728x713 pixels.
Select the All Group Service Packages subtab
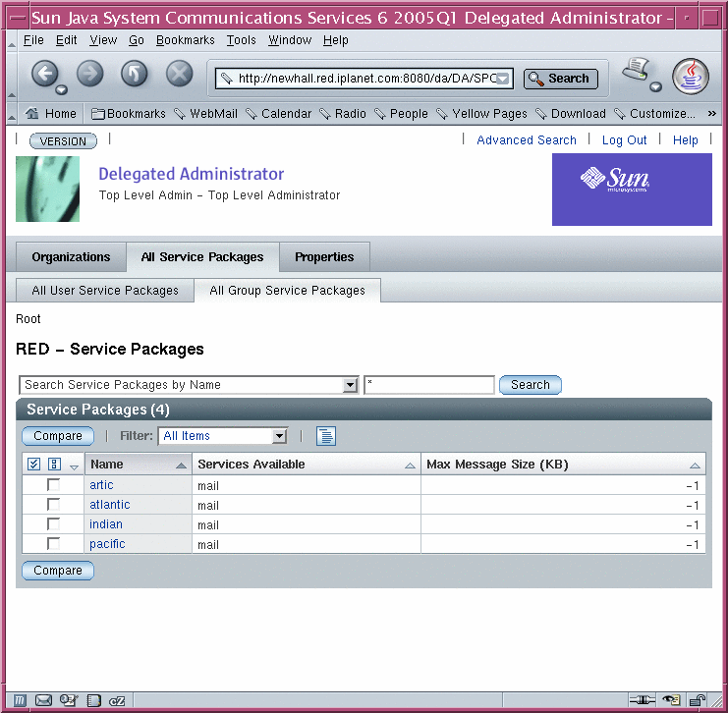click(x=288, y=290)
